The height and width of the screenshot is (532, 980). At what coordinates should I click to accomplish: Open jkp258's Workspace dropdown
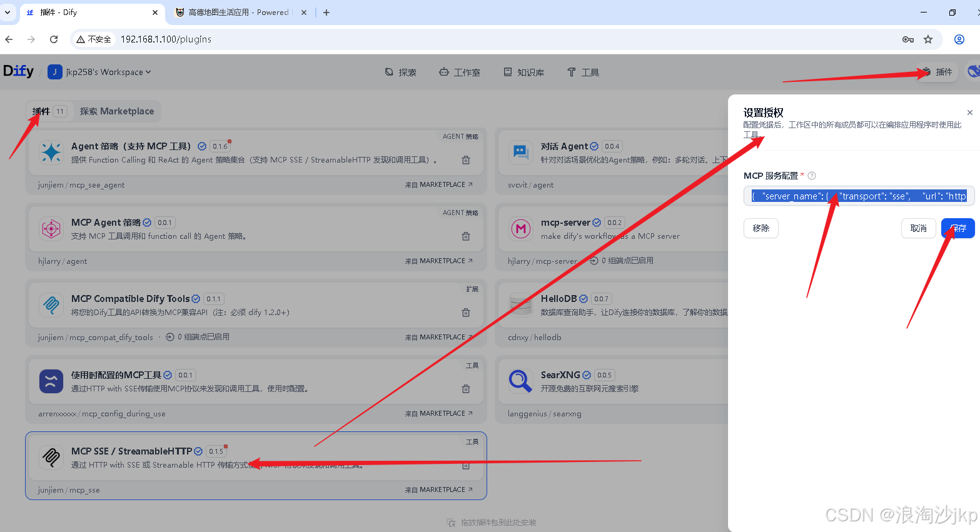coord(100,72)
